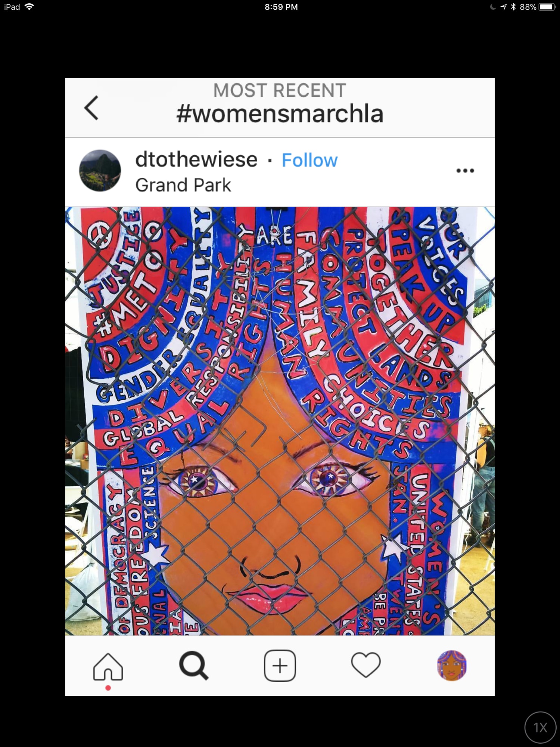Open the three-dot post options menu
The height and width of the screenshot is (747, 560).
(465, 171)
